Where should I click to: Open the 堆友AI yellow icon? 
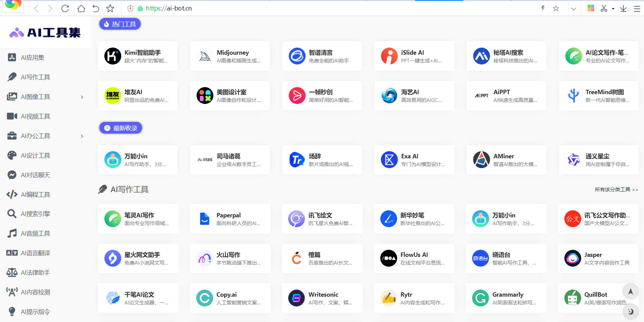[112, 96]
